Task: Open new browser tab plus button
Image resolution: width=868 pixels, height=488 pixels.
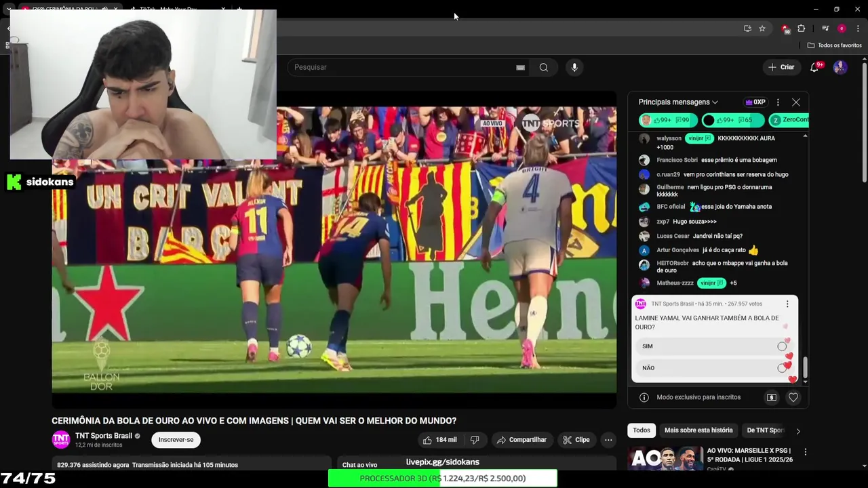Action: (x=239, y=9)
